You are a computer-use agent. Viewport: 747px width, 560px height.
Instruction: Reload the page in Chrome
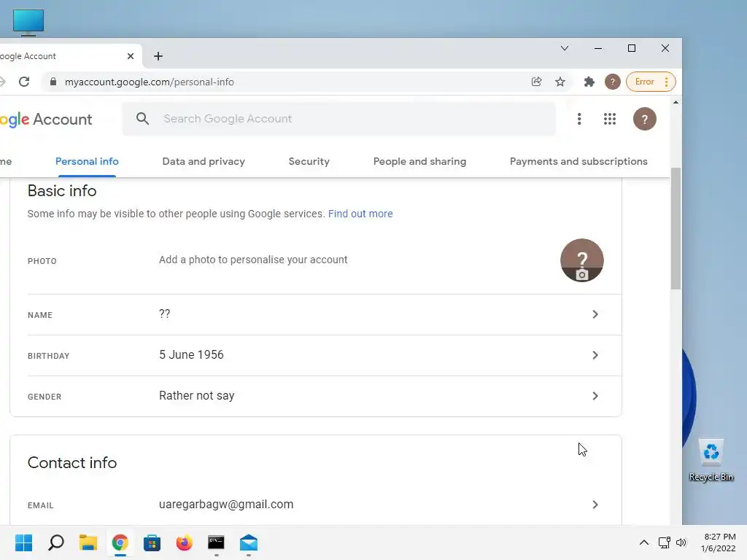click(24, 82)
